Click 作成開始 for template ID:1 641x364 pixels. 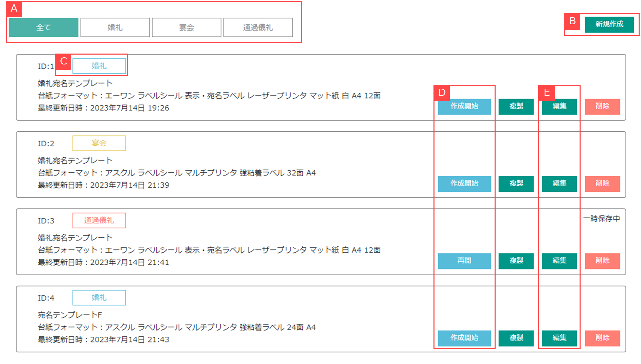click(x=464, y=106)
